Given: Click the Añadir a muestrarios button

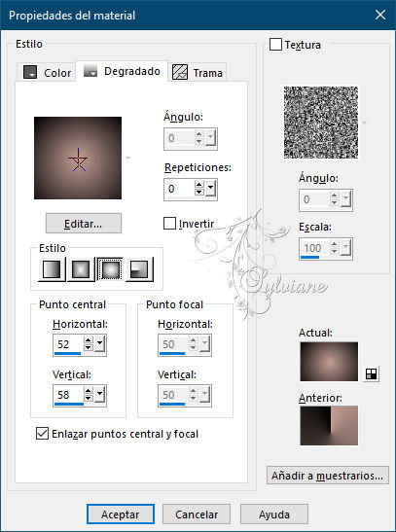Looking at the screenshot, I should 328,476.
